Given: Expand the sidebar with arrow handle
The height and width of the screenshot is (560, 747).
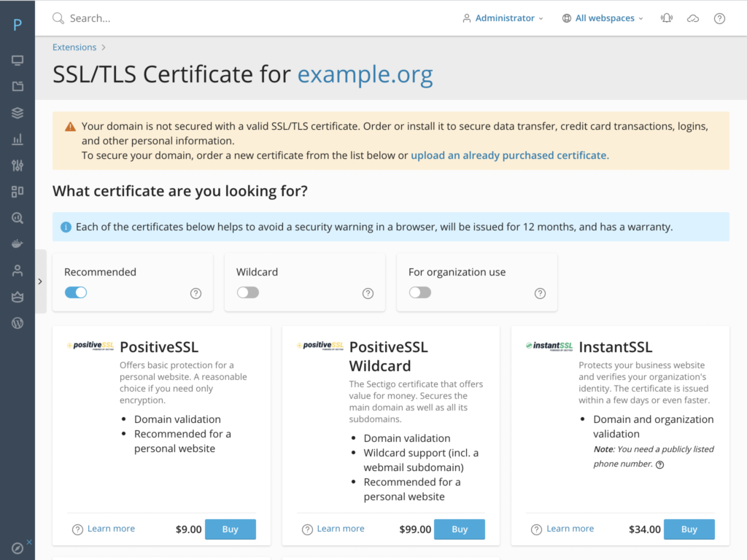Looking at the screenshot, I should pos(41,281).
